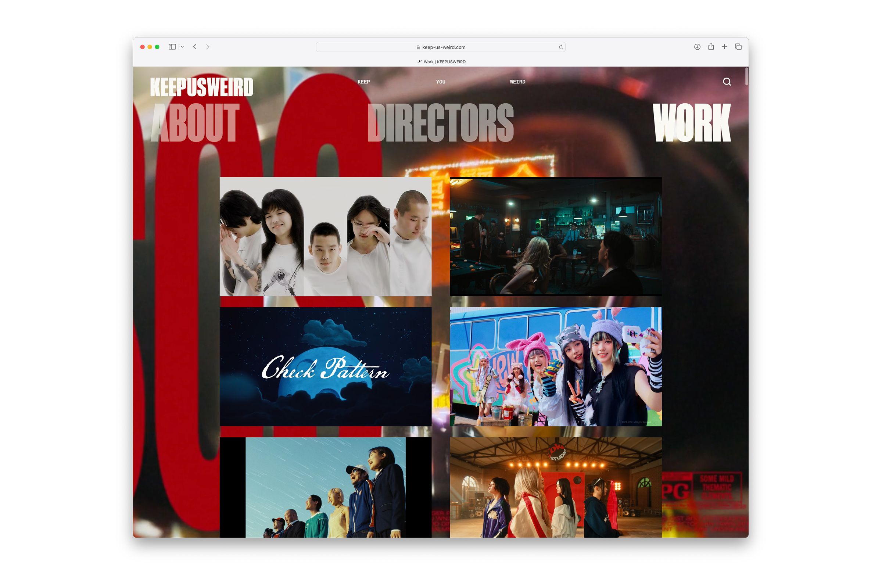Open the Check Pattern video thumbnail
Viewport: 882px width, 588px height.
(x=326, y=366)
